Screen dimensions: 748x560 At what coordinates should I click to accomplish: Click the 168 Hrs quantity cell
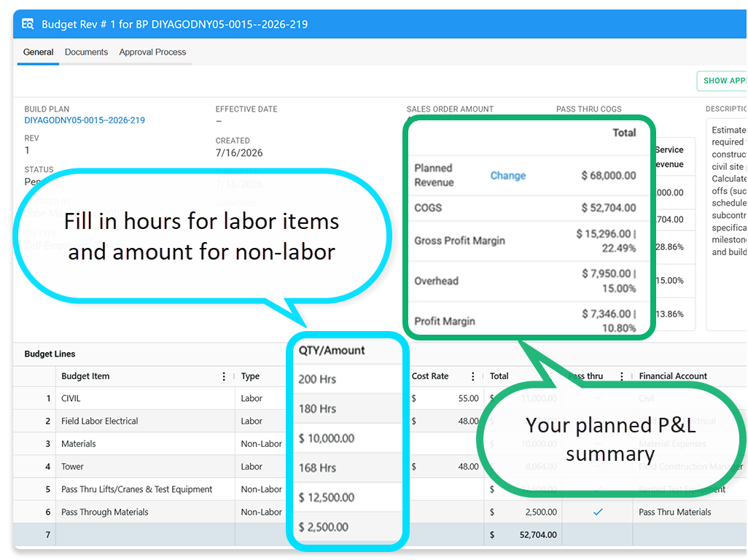[347, 468]
